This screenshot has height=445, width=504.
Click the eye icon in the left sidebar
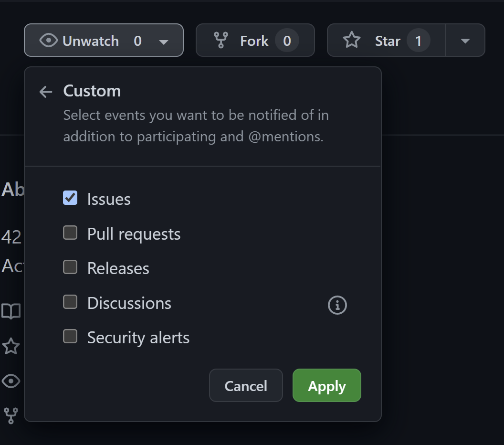11,381
